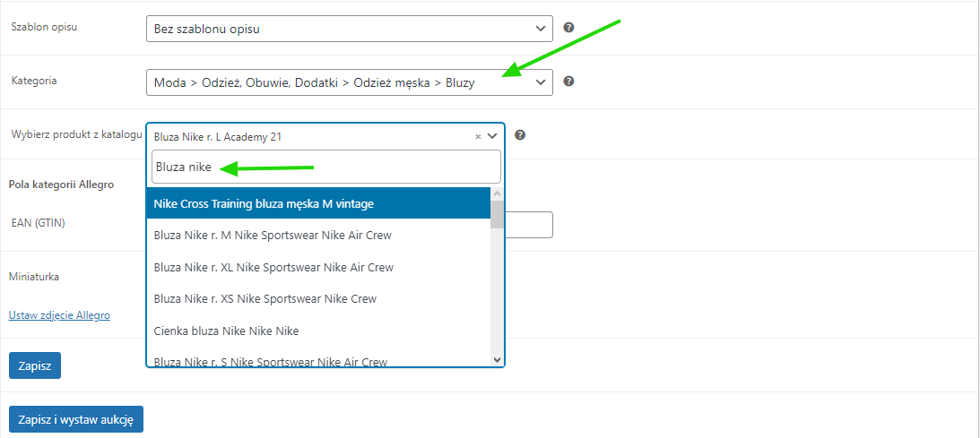The height and width of the screenshot is (438, 980).
Task: Open the Szablon opisu dropdown
Action: click(349, 29)
